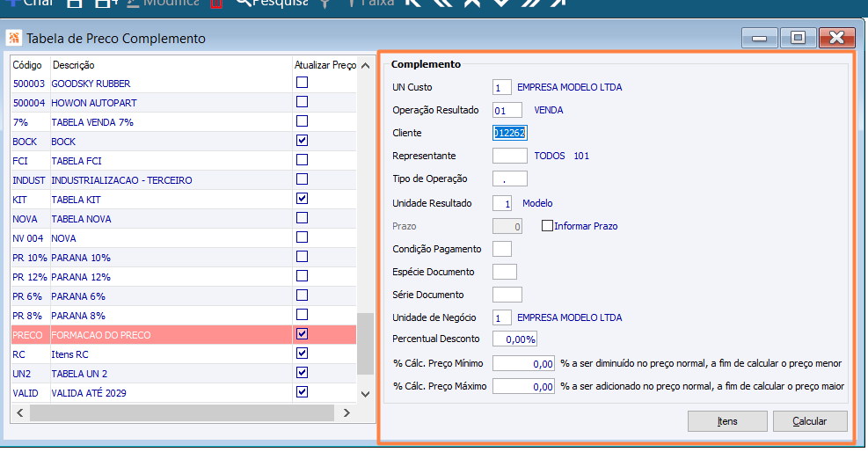This screenshot has height=452, width=868.
Task: Click the % Cálc. Preço Mínimo field
Action: coord(523,363)
